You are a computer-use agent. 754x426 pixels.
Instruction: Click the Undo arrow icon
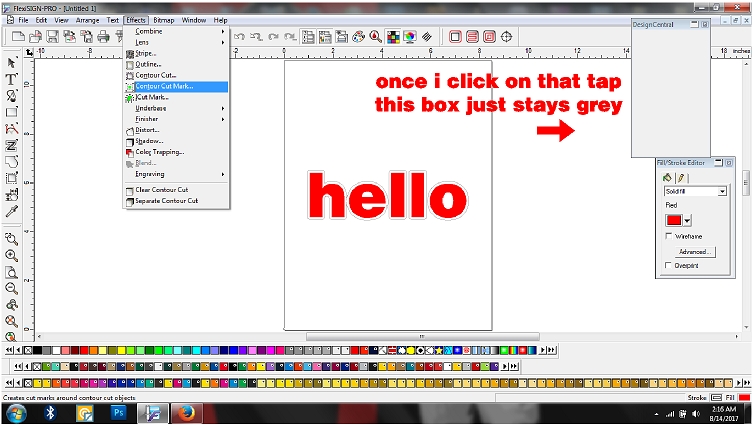point(239,37)
